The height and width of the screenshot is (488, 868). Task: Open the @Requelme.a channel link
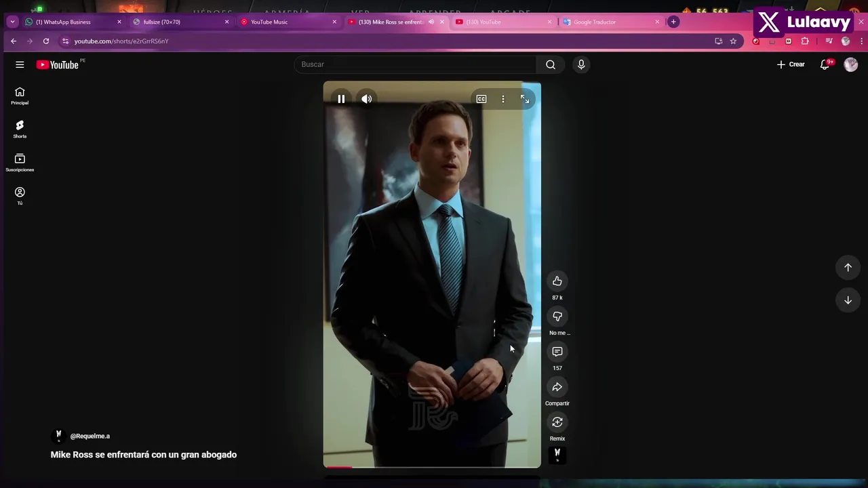tap(90, 436)
